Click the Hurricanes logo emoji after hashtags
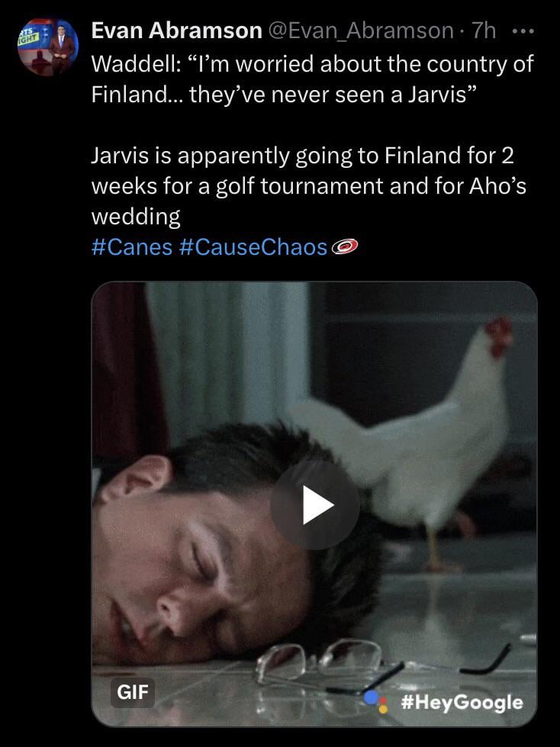 pyautogui.click(x=345, y=246)
